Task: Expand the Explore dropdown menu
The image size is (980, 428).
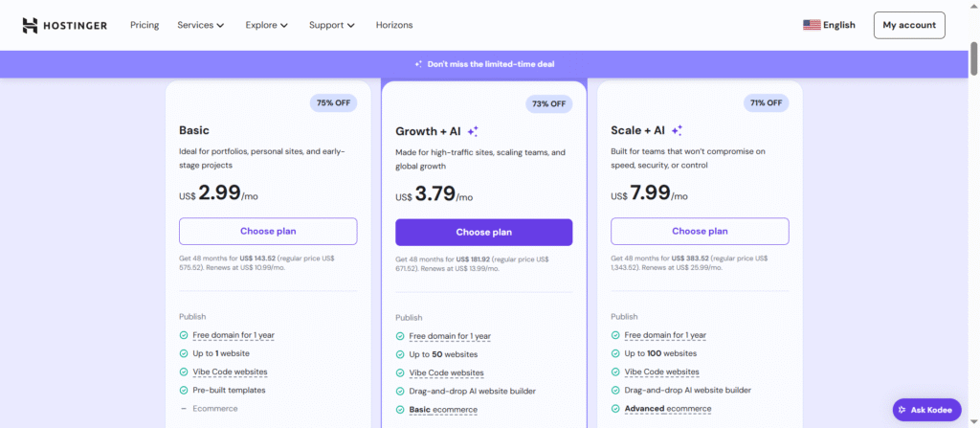Action: coord(266,25)
